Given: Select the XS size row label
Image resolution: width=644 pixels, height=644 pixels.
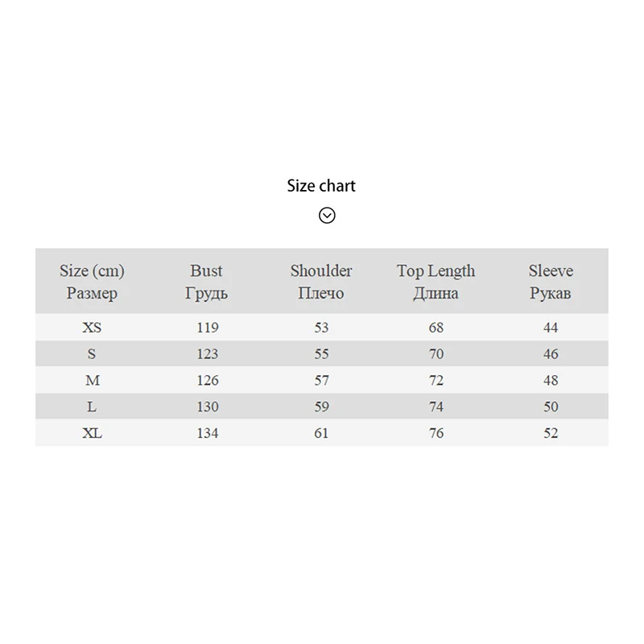Looking at the screenshot, I should (92, 328).
